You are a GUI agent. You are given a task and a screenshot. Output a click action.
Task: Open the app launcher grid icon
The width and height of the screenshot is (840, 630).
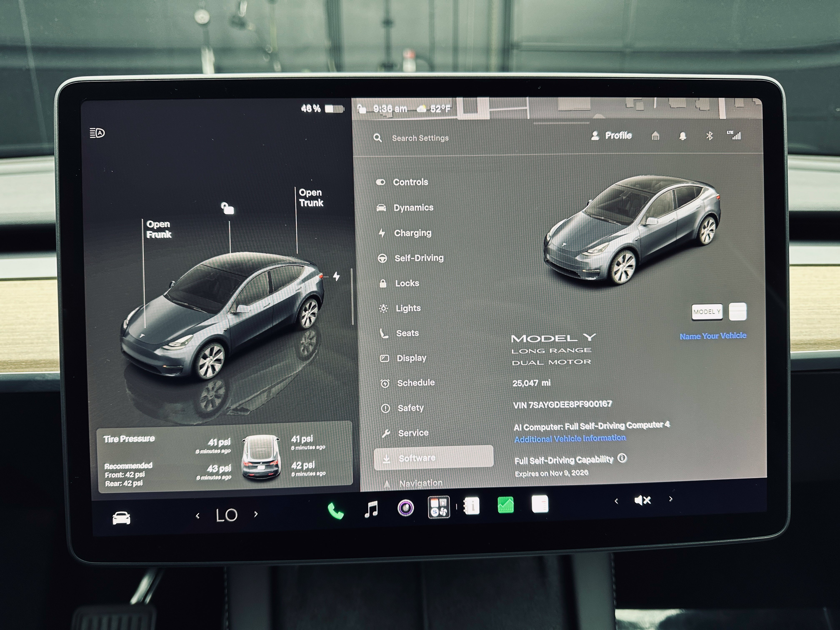(439, 507)
